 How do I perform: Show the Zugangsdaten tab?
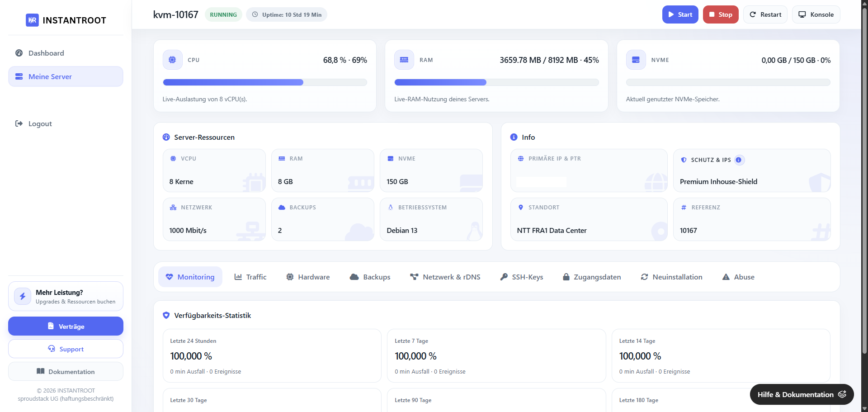point(592,277)
